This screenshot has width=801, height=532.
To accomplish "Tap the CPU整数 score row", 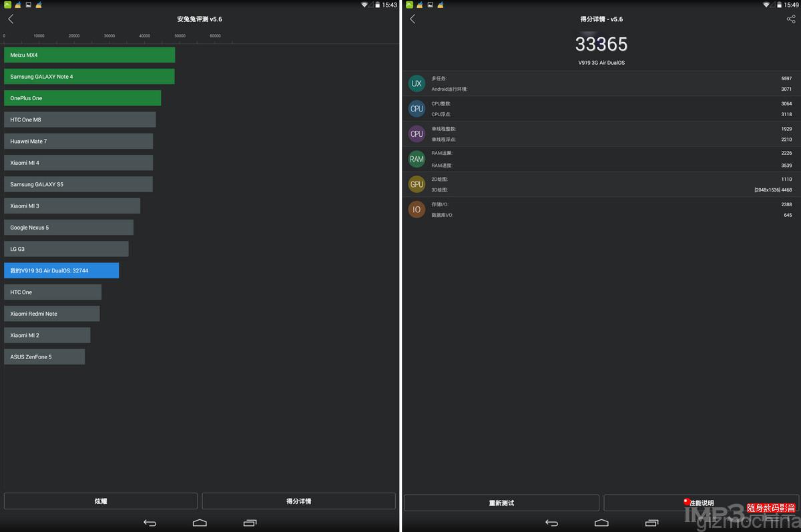I will (x=611, y=103).
